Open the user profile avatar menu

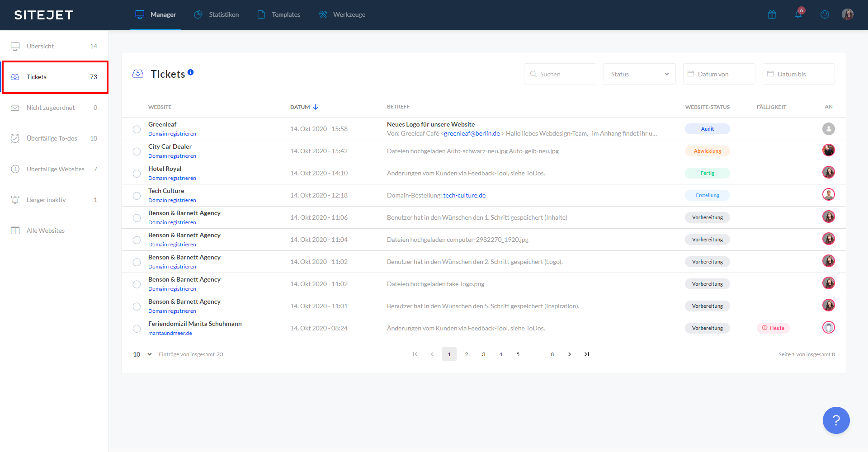pyautogui.click(x=848, y=14)
